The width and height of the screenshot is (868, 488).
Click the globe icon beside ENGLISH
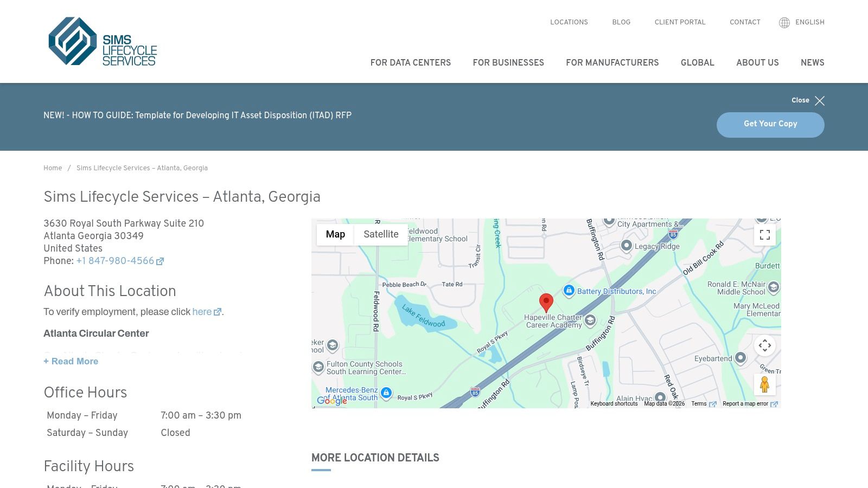tap(784, 22)
